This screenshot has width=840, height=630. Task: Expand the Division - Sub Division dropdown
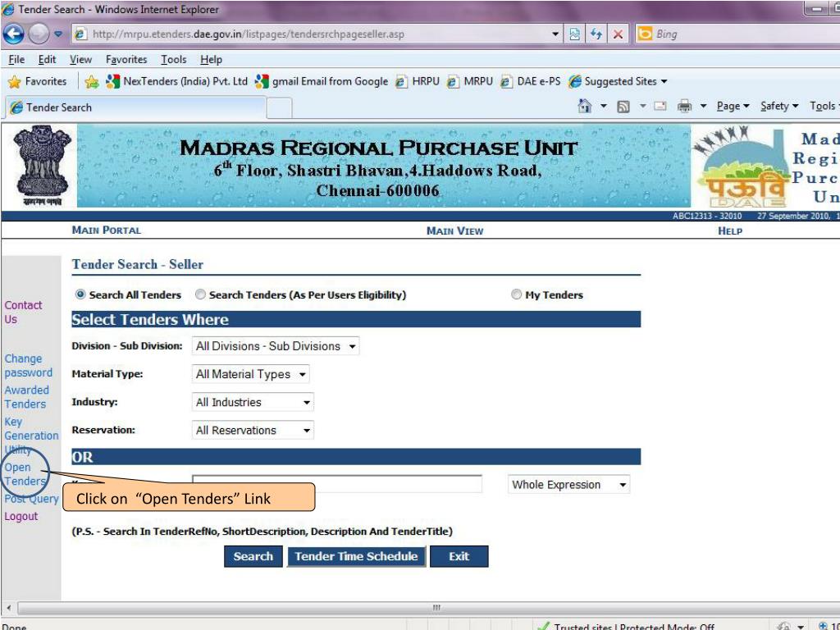click(275, 346)
